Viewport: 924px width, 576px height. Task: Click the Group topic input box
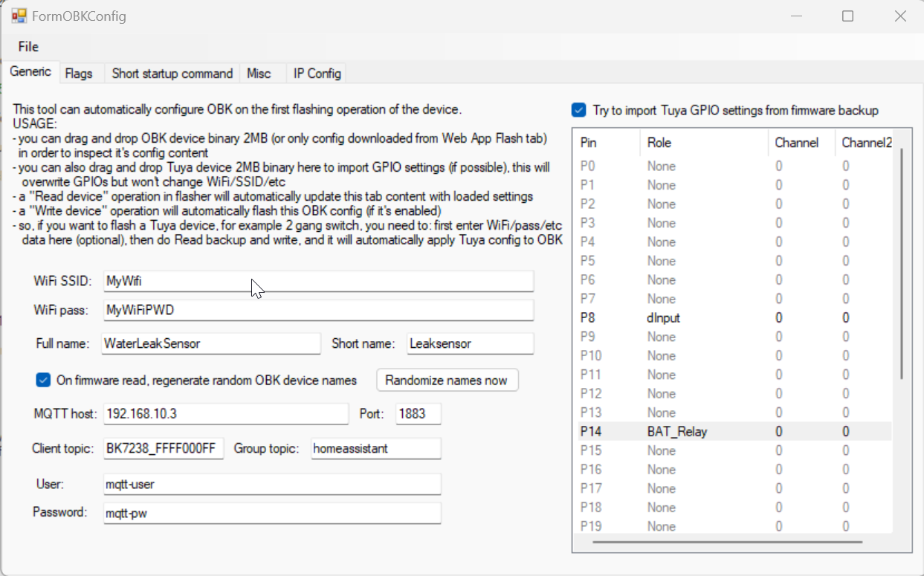tap(375, 448)
